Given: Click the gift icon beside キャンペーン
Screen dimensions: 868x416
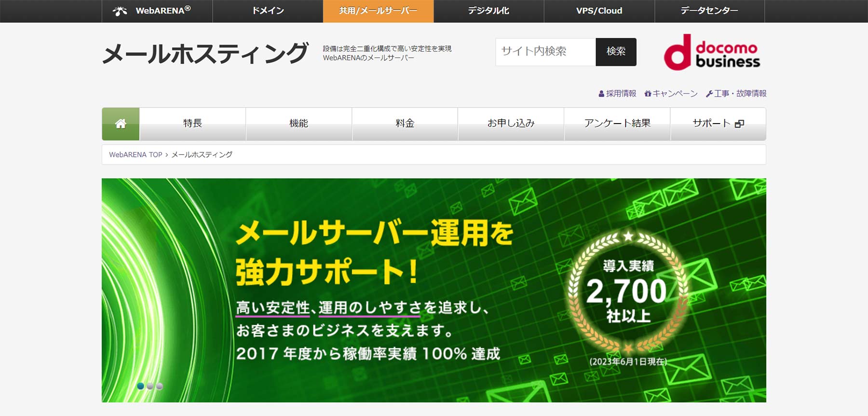Looking at the screenshot, I should pyautogui.click(x=648, y=94).
